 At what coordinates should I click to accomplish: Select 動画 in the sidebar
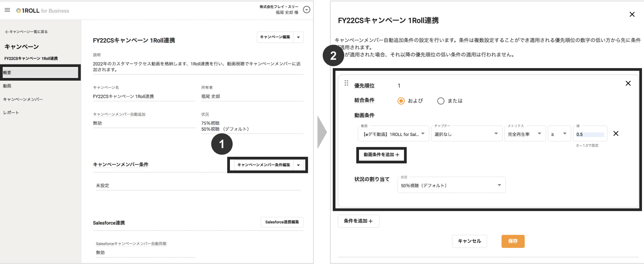[x=7, y=86]
